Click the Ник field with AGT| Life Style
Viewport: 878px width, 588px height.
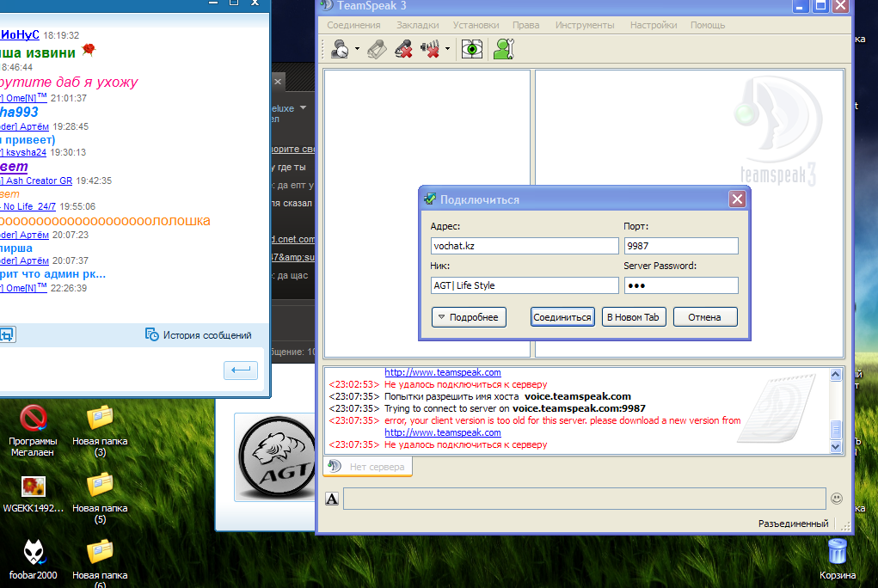tap(525, 285)
